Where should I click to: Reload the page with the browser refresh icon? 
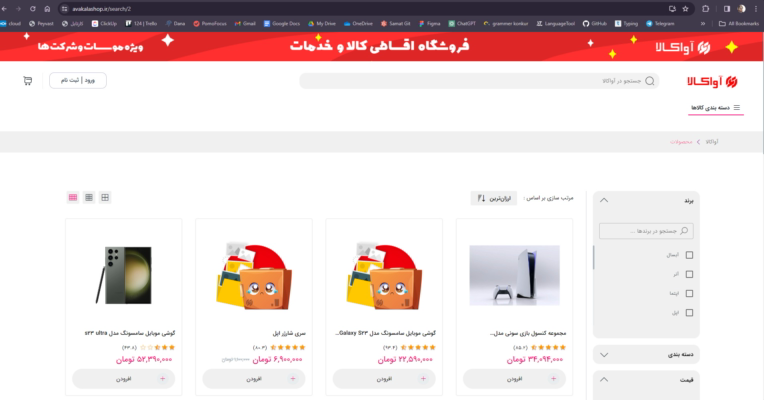click(x=33, y=9)
